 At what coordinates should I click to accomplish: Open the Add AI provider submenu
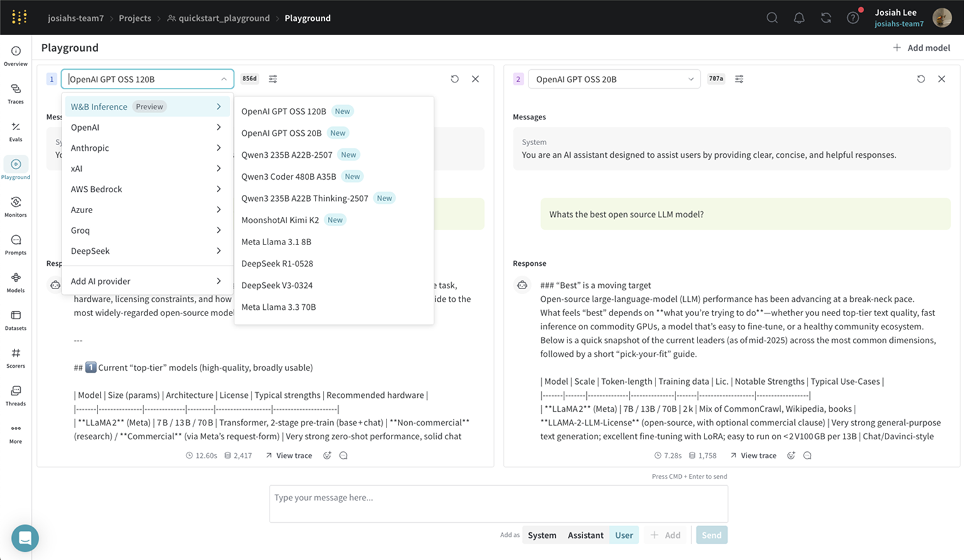pos(146,281)
